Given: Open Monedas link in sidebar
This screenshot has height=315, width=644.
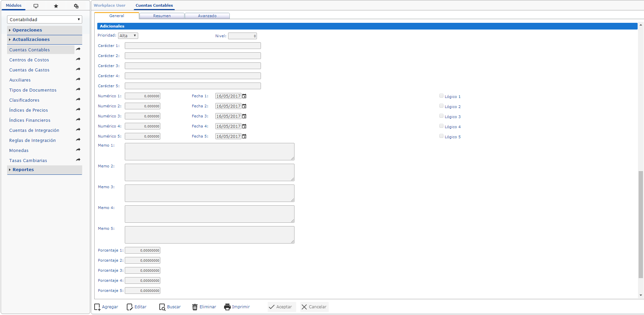Looking at the screenshot, I should click(19, 150).
